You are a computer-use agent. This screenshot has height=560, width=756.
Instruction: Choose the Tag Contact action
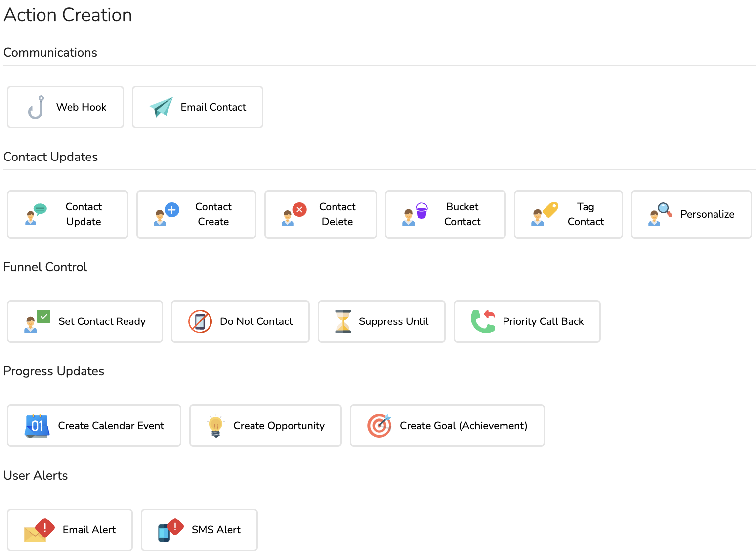[568, 214]
